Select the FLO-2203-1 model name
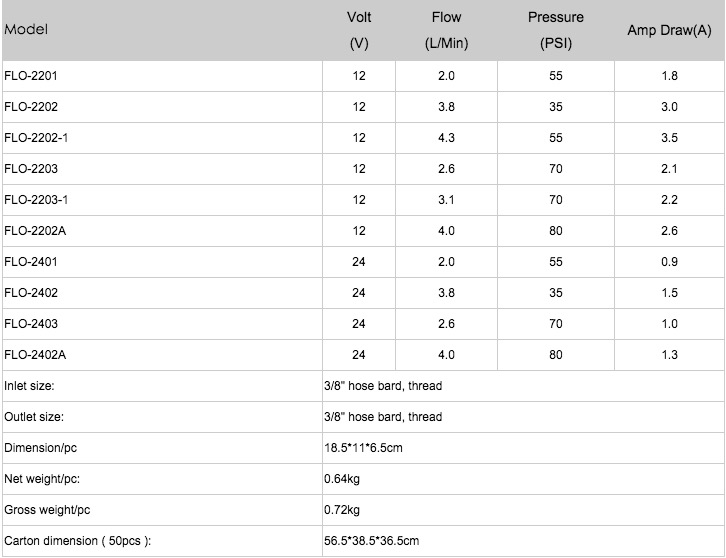The height and width of the screenshot is (558, 726). [36, 200]
